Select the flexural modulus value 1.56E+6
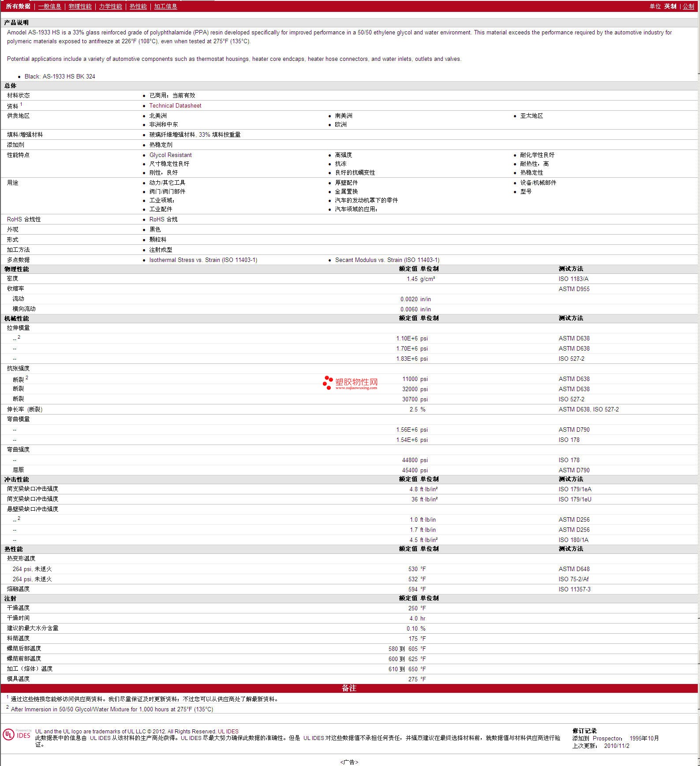 (407, 430)
